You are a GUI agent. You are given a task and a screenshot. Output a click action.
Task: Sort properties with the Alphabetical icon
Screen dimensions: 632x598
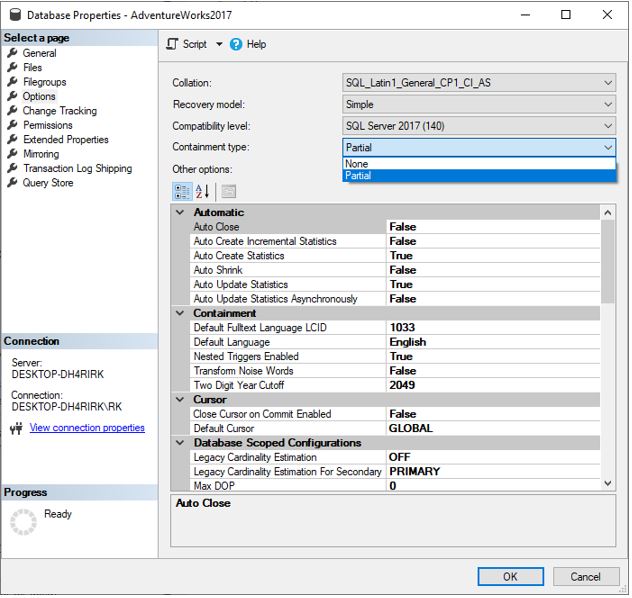(203, 191)
